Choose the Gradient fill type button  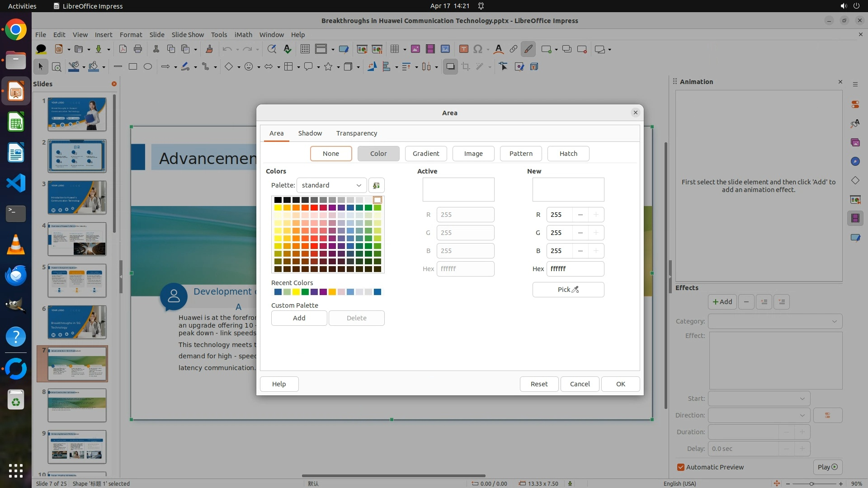pos(425,154)
